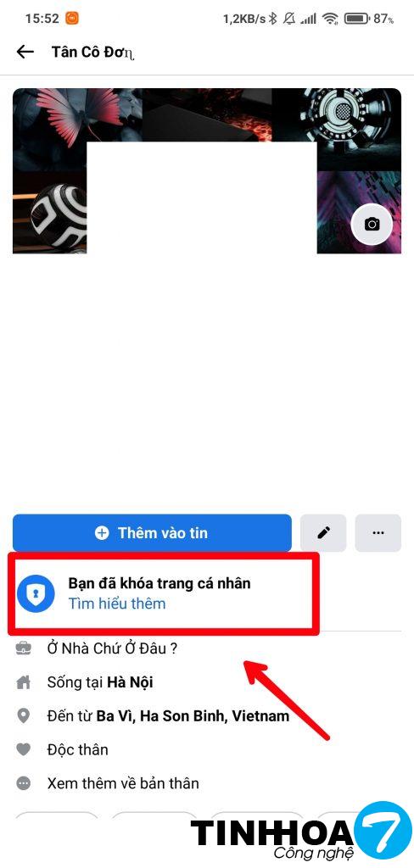414x868 pixels.
Task: Select the Hà Nội current city link
Action: 130,682
